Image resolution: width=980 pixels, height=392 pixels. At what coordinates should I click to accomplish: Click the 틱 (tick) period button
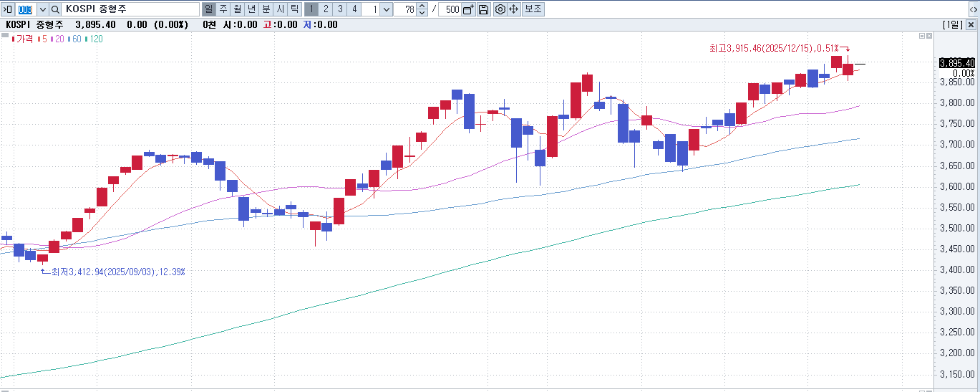pos(294,9)
